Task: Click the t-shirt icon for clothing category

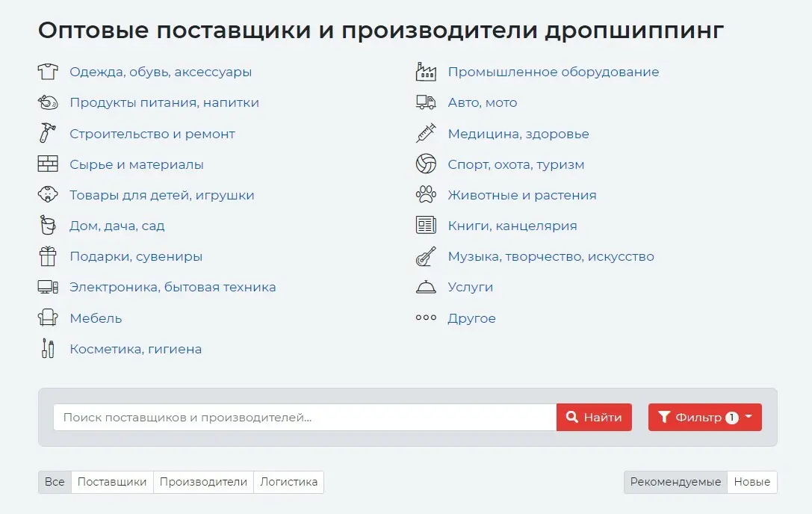Action: [48, 72]
